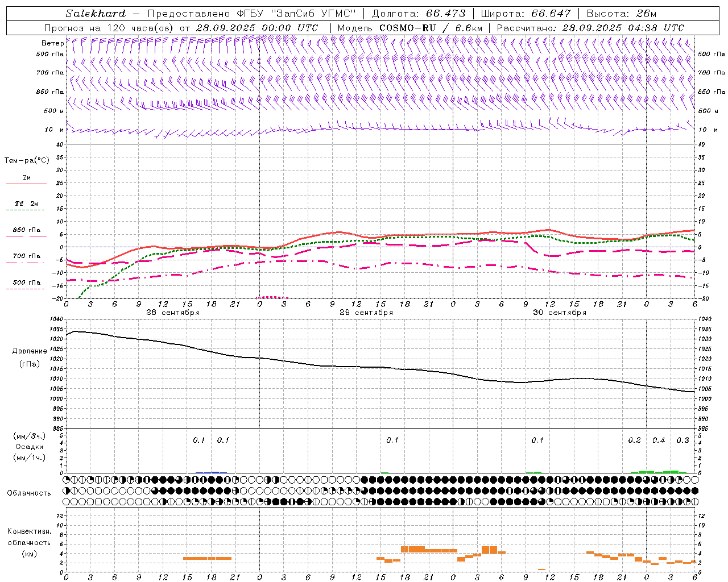The width and height of the screenshot is (728, 582).
Task: Click the 'Ветер' wind panel label
Action: pyautogui.click(x=52, y=43)
